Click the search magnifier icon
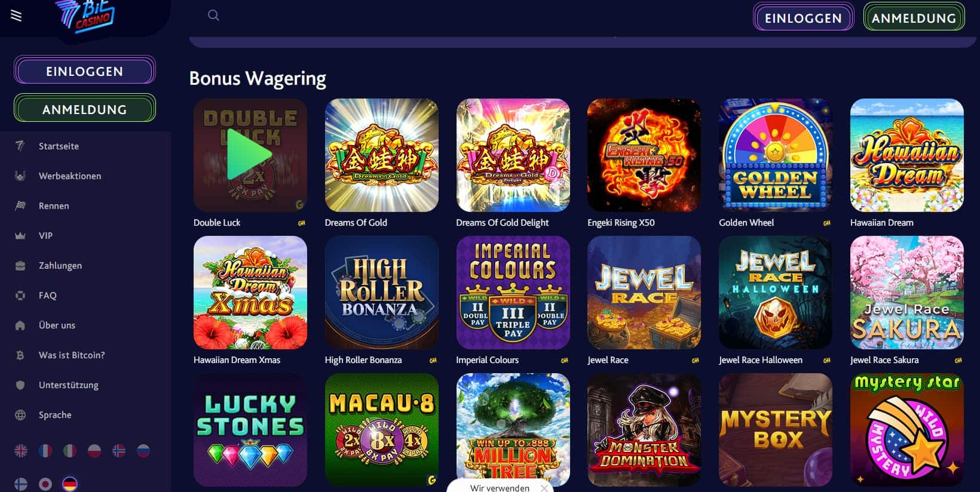 [x=213, y=16]
